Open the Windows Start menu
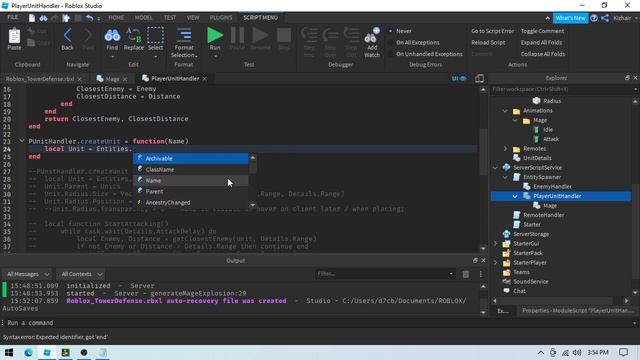This screenshot has height=360, width=640. (9, 352)
